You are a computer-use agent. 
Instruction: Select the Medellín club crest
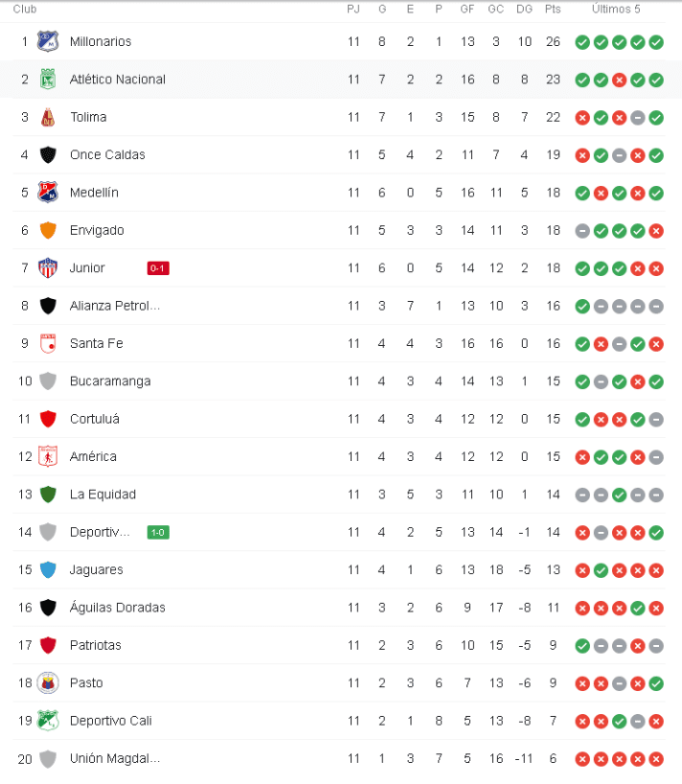[x=48, y=193]
